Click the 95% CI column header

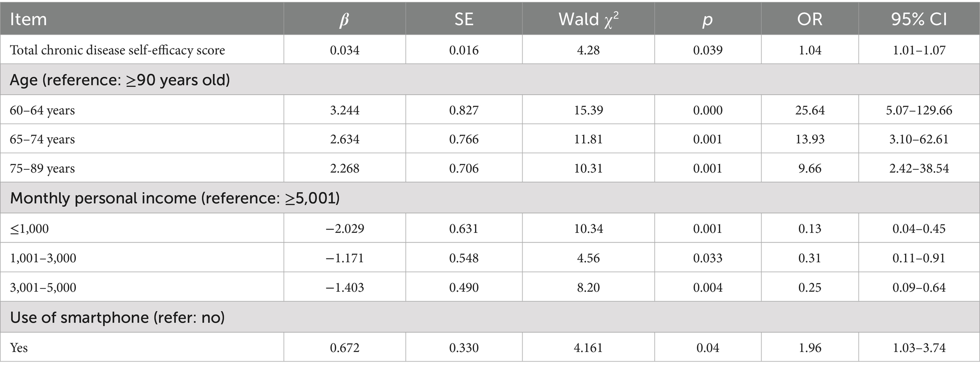tap(919, 19)
